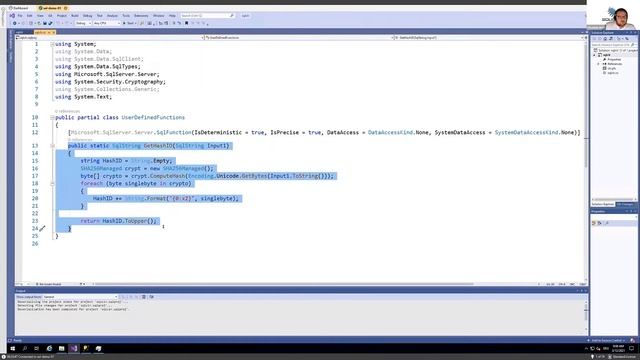Open the project scope navigation dropdown

[109, 38]
